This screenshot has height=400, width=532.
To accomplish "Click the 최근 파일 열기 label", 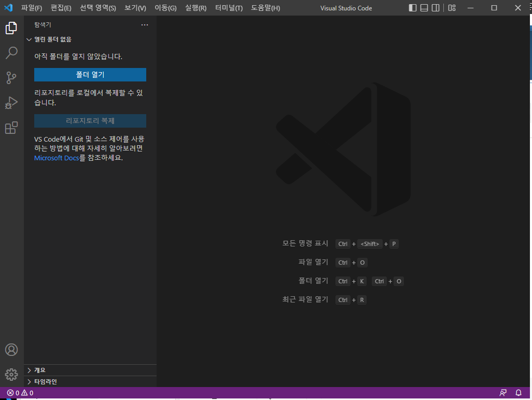I will [305, 299].
